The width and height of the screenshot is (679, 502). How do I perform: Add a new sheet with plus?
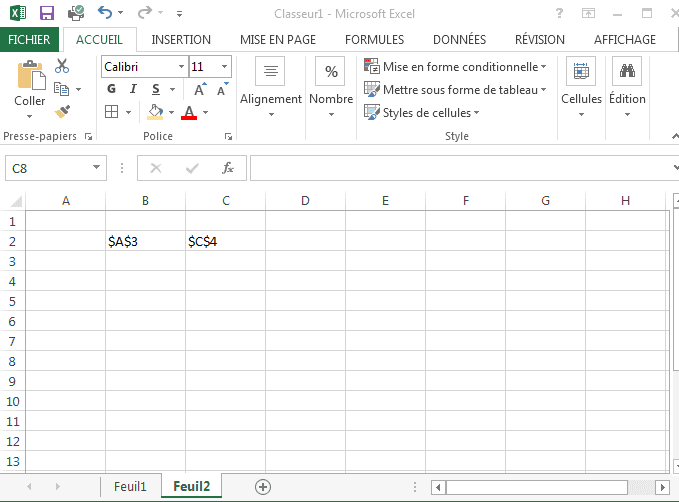point(263,487)
